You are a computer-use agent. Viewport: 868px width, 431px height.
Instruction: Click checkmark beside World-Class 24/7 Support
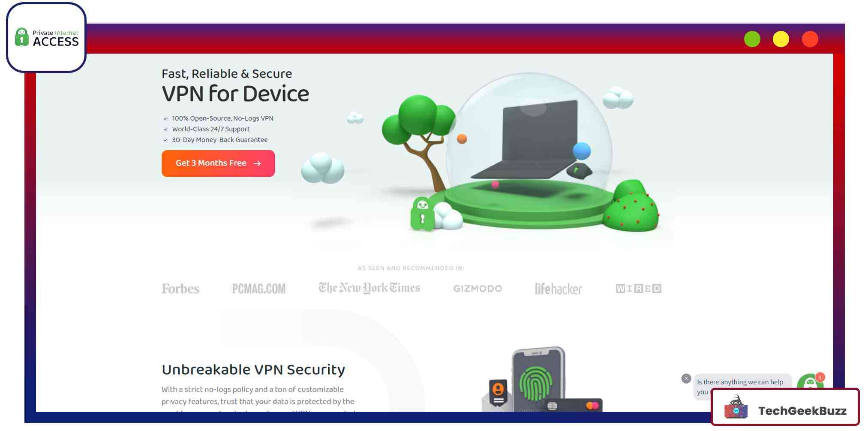pyautogui.click(x=165, y=130)
